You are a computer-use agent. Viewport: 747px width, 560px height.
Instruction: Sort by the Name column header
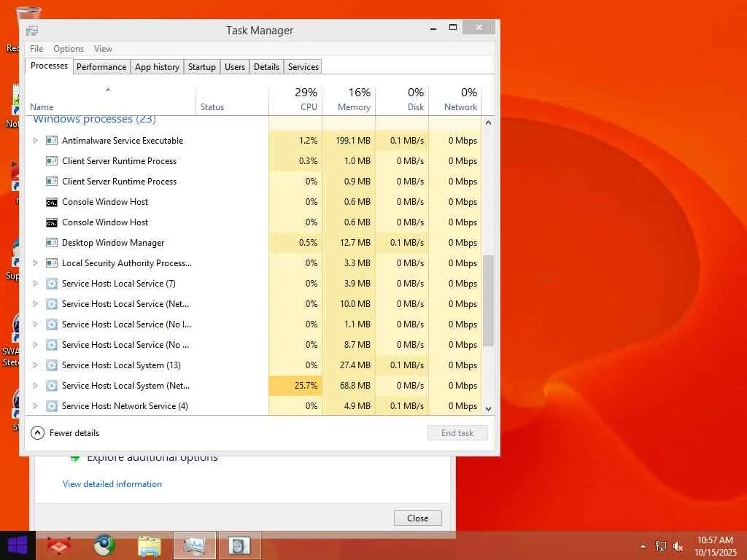[x=111, y=100]
